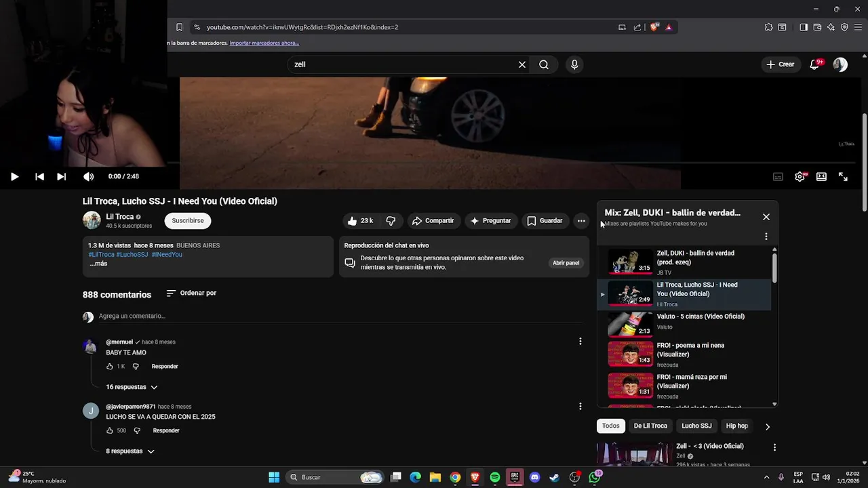The width and height of the screenshot is (868, 488).
Task: Select the Hip hop chip
Action: click(x=737, y=426)
